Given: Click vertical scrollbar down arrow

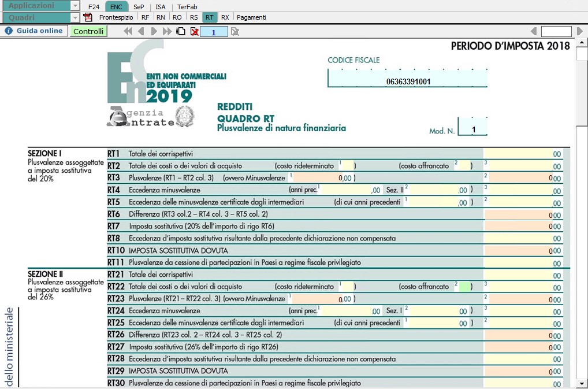Looking at the screenshot, I should pyautogui.click(x=582, y=383).
